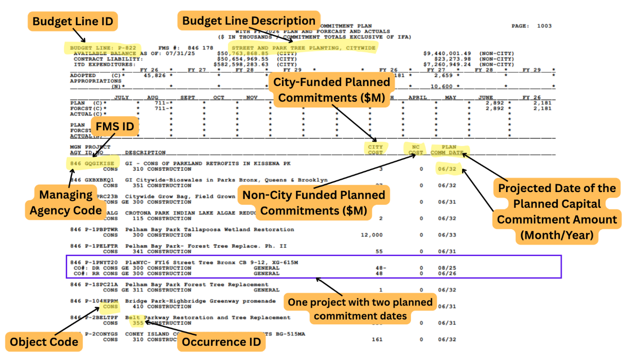Click the Object Code orange label
638x364 pixels.
44,342
